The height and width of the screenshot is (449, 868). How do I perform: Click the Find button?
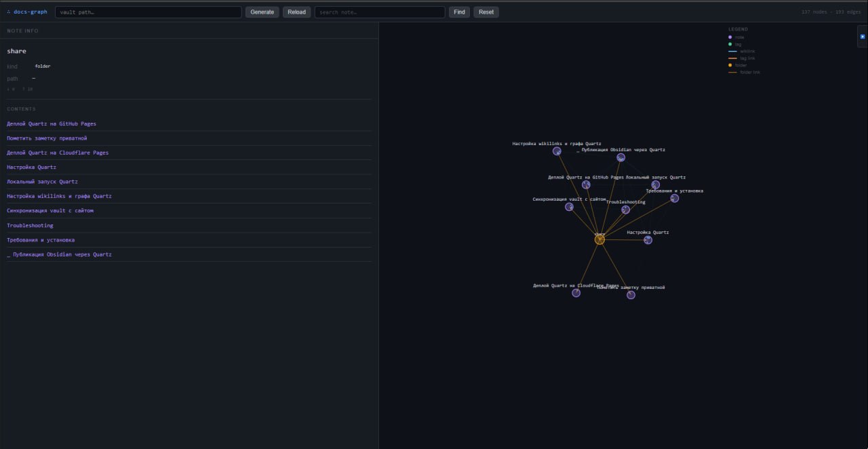click(x=459, y=12)
